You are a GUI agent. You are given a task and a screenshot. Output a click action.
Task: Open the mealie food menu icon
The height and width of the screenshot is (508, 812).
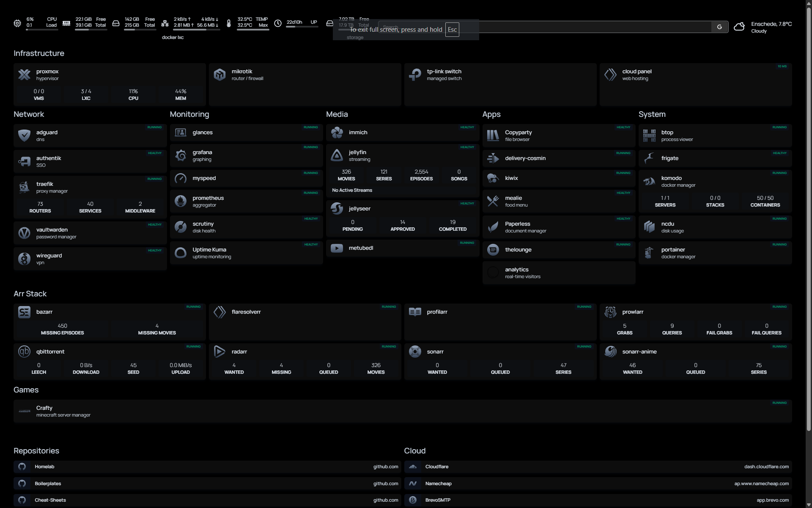click(493, 202)
